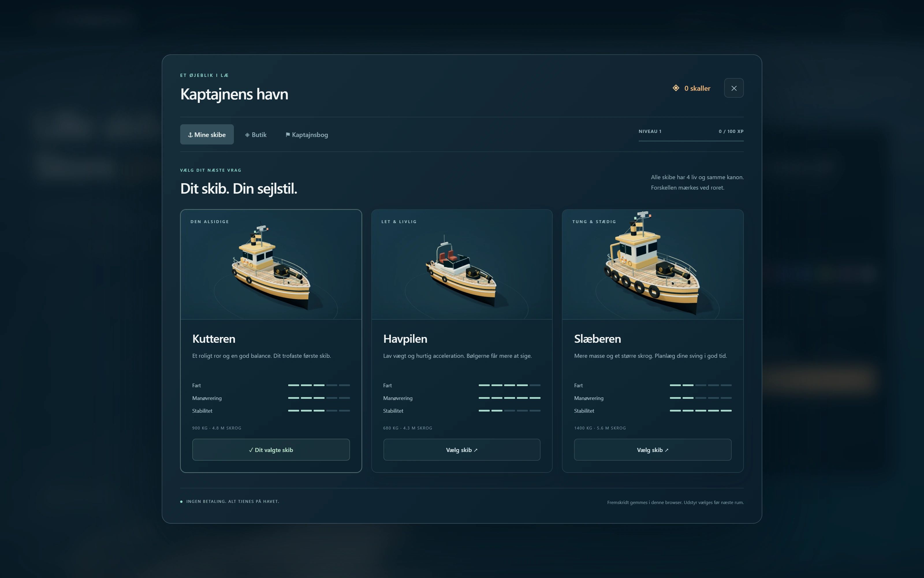Click the Havpilen ship name
This screenshot has height=578, width=924.
click(x=405, y=339)
